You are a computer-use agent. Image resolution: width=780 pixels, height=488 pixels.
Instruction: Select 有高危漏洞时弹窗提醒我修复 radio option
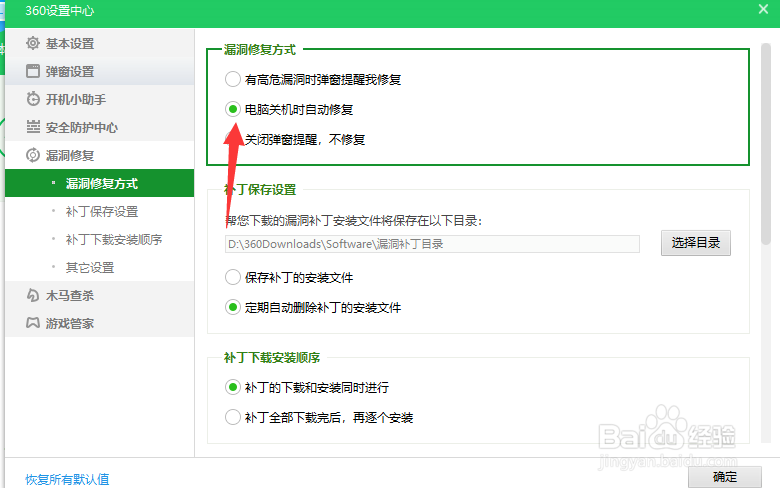pos(232,79)
